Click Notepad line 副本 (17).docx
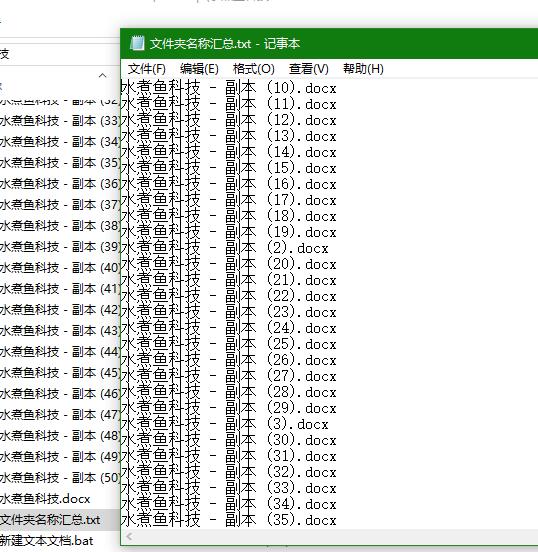This screenshot has height=552, width=538. pos(229,200)
